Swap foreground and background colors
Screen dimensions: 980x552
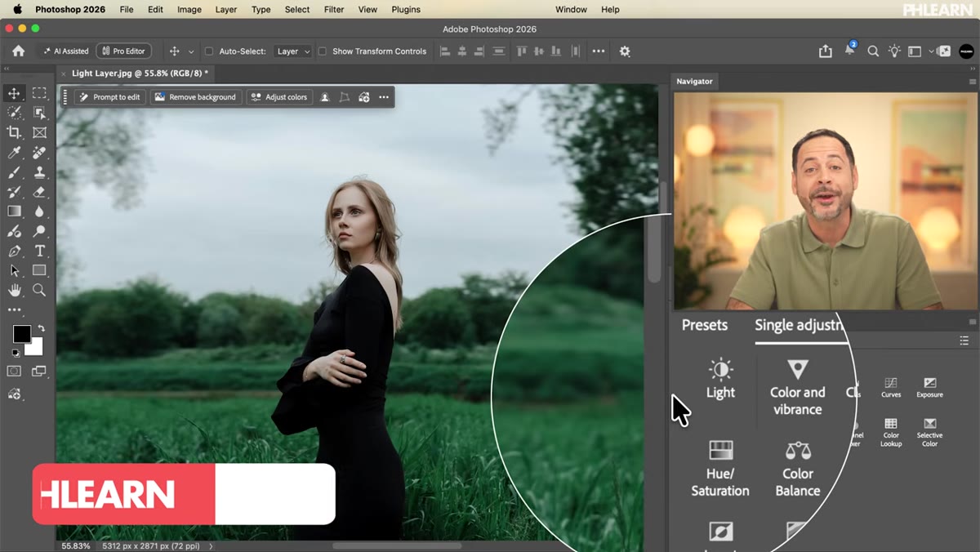click(41, 328)
